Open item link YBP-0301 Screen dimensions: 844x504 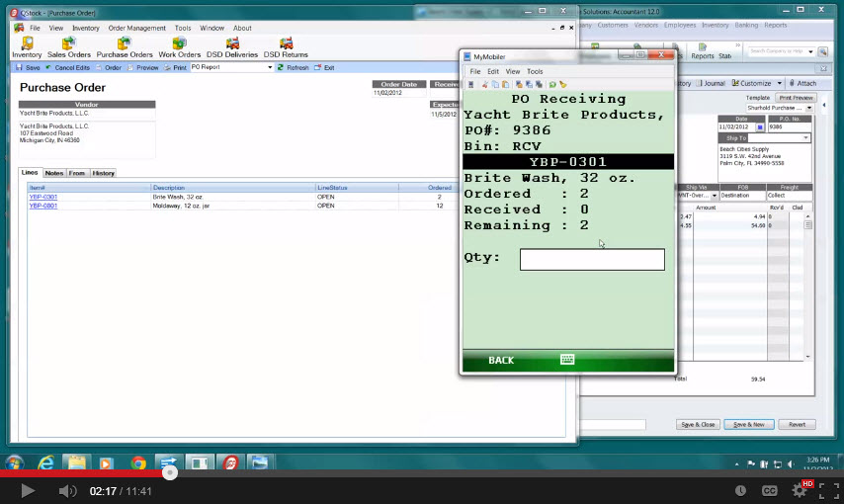point(43,197)
